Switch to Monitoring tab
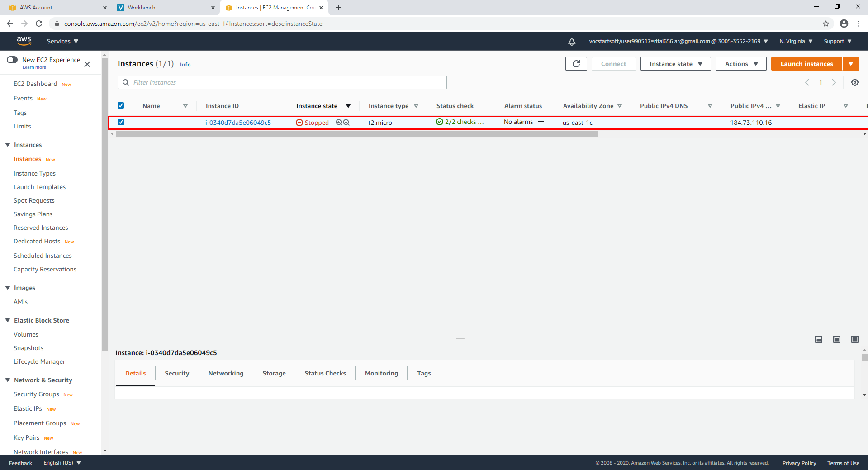Screen dimensions: 868x470 coord(381,373)
